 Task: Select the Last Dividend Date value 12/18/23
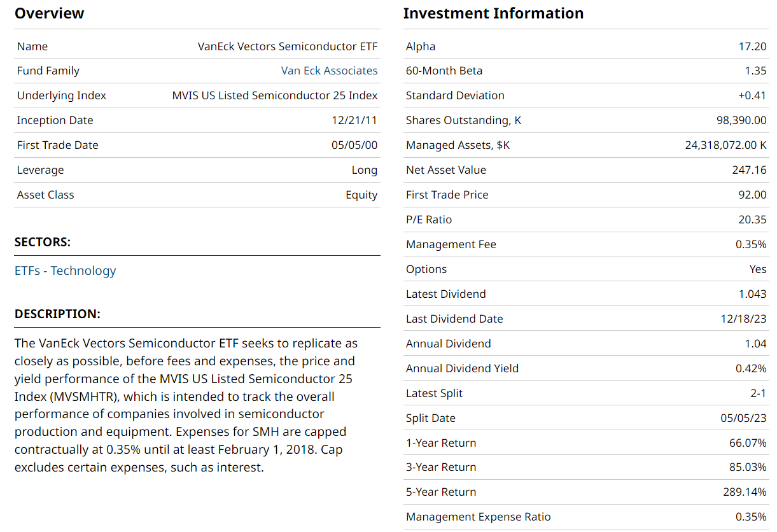pos(743,319)
